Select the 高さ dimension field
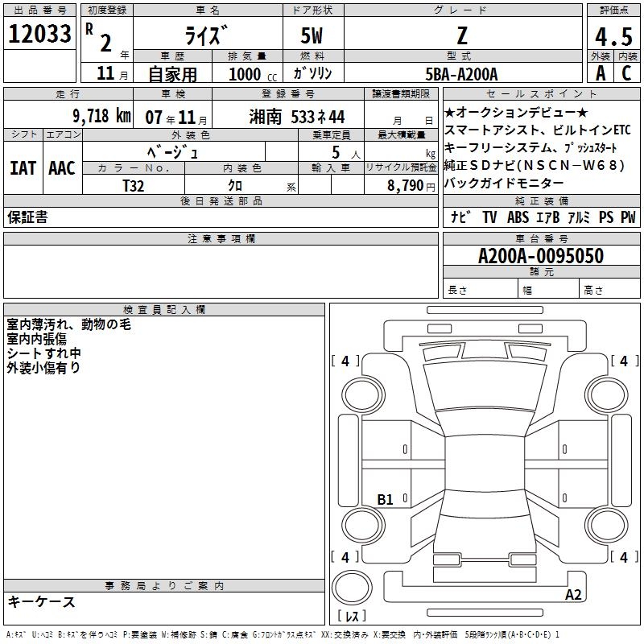The width and height of the screenshot is (644, 644). point(609,289)
